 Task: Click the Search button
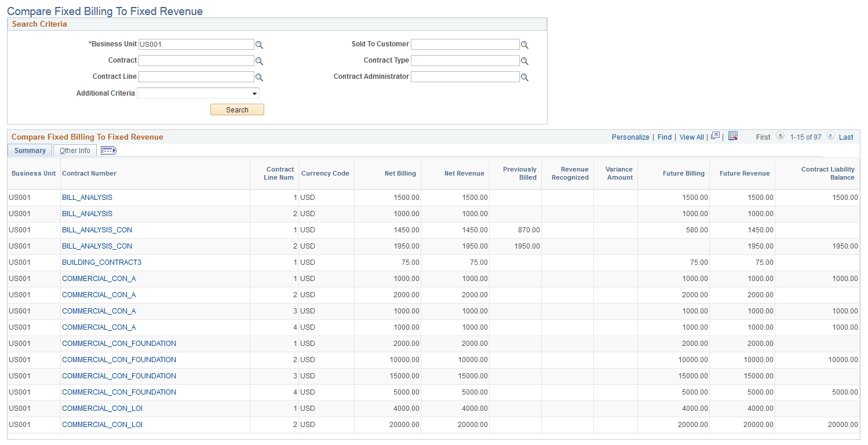point(237,110)
